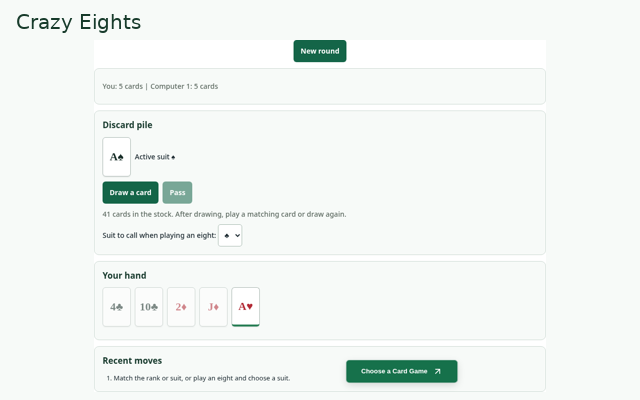Select the Jack of diamonds card
This screenshot has width=640, height=400.
[x=213, y=307]
